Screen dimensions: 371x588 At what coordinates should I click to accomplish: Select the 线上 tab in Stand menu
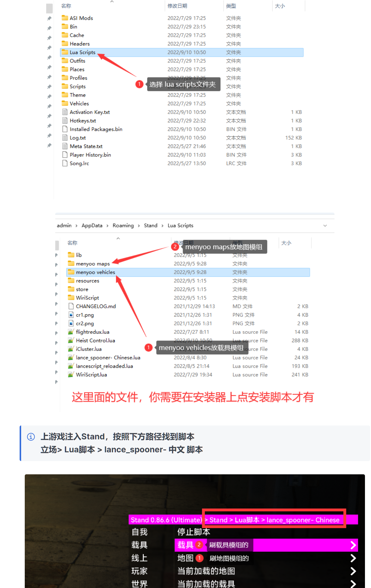139,558
